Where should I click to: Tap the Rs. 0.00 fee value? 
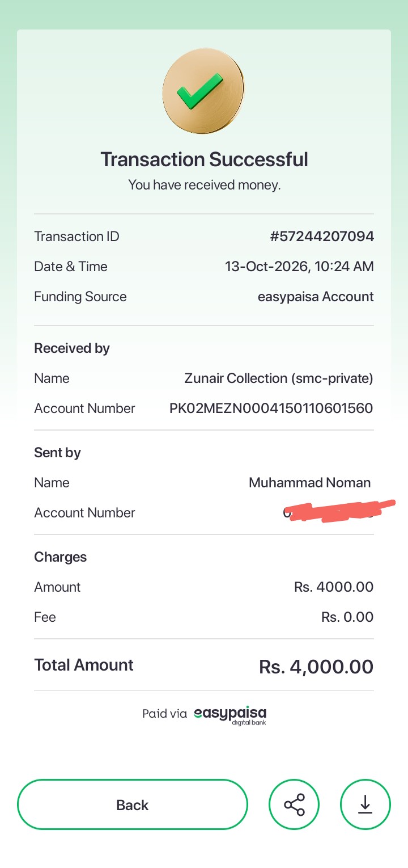[347, 617]
